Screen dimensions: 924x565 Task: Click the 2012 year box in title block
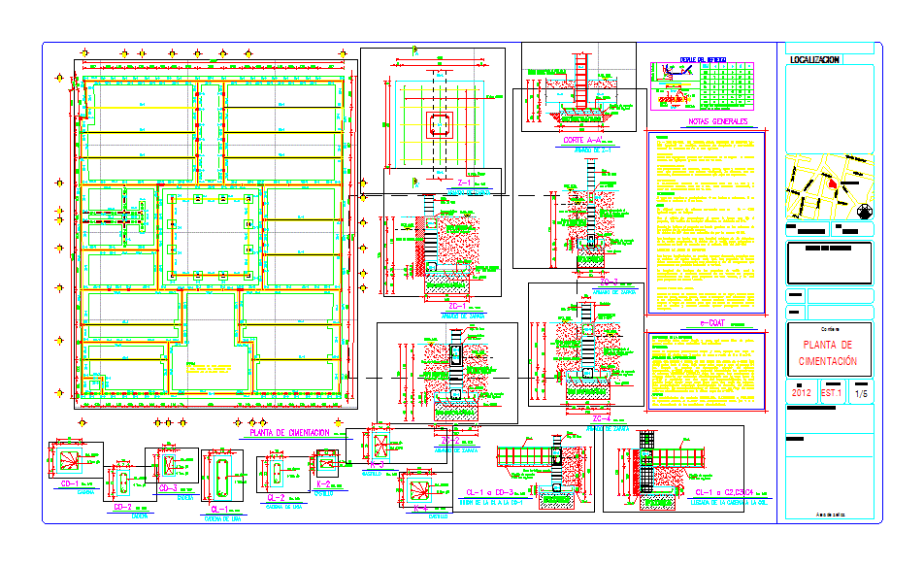(802, 393)
